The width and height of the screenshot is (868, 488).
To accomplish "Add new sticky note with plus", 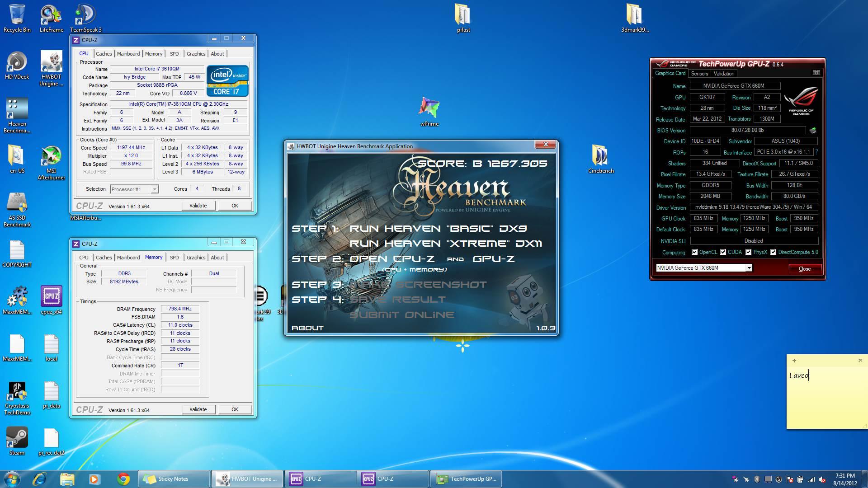I will [x=794, y=360].
